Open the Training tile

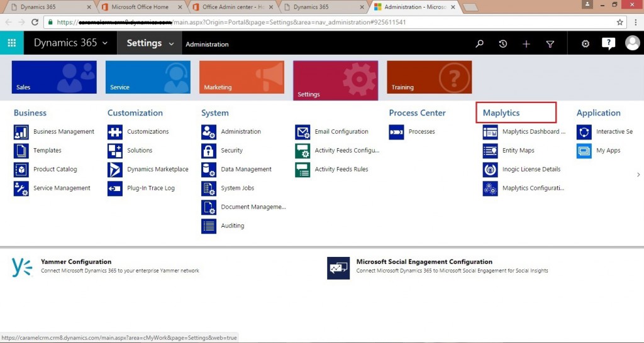pos(429,77)
